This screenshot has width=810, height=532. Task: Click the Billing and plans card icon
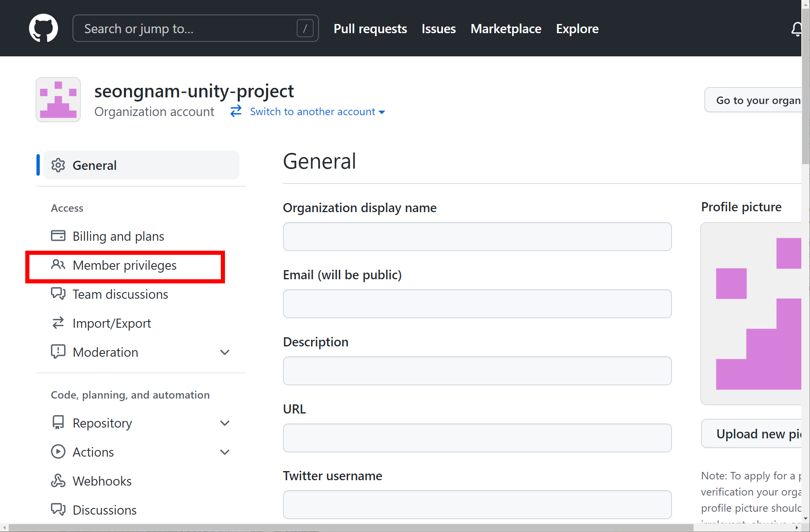point(58,236)
